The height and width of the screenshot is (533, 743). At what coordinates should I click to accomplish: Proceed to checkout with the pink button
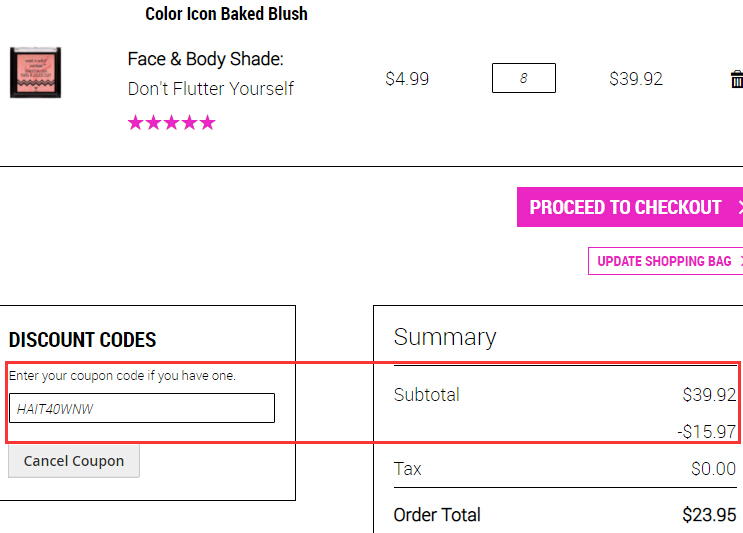pos(630,207)
